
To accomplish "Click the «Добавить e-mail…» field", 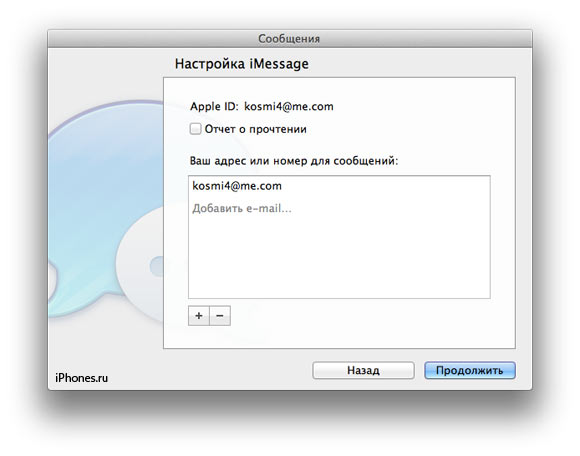I will pyautogui.click(x=339, y=209).
